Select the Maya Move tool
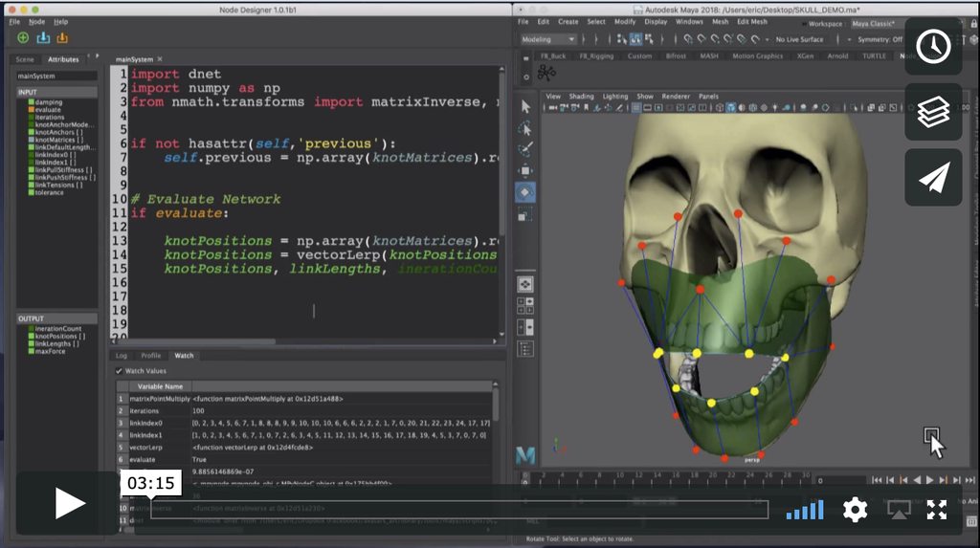 click(x=525, y=170)
